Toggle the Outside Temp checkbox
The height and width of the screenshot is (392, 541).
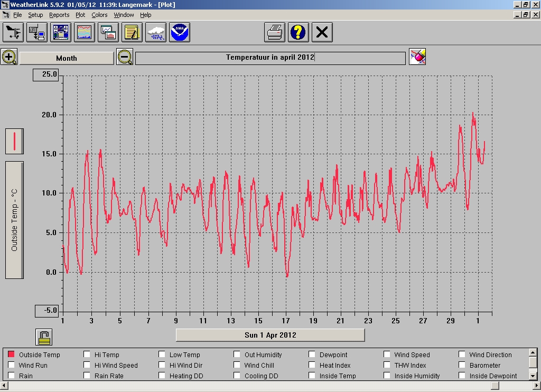click(x=11, y=354)
